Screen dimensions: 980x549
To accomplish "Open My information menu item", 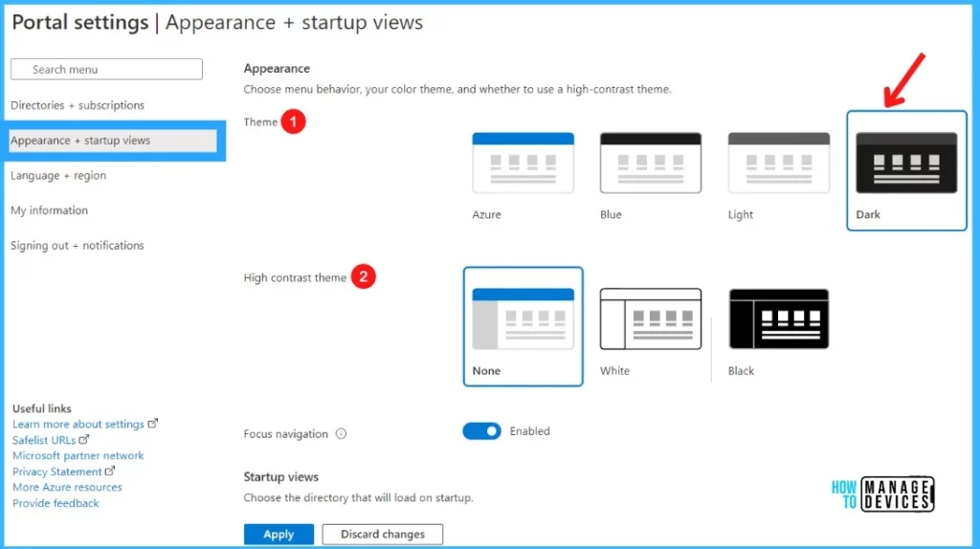I will [x=50, y=210].
